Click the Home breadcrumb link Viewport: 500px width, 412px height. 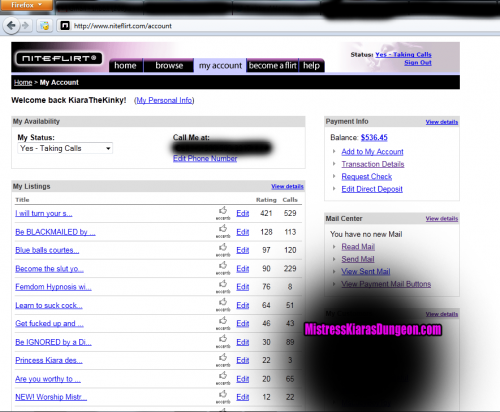(23, 82)
